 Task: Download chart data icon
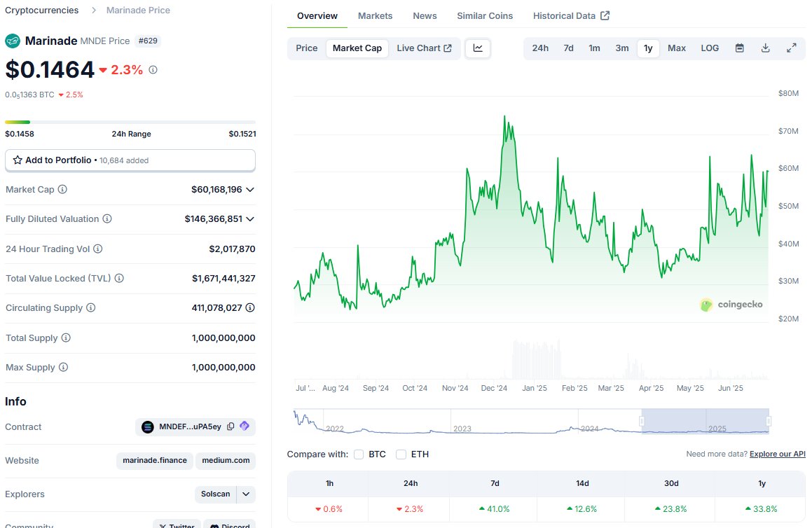765,48
